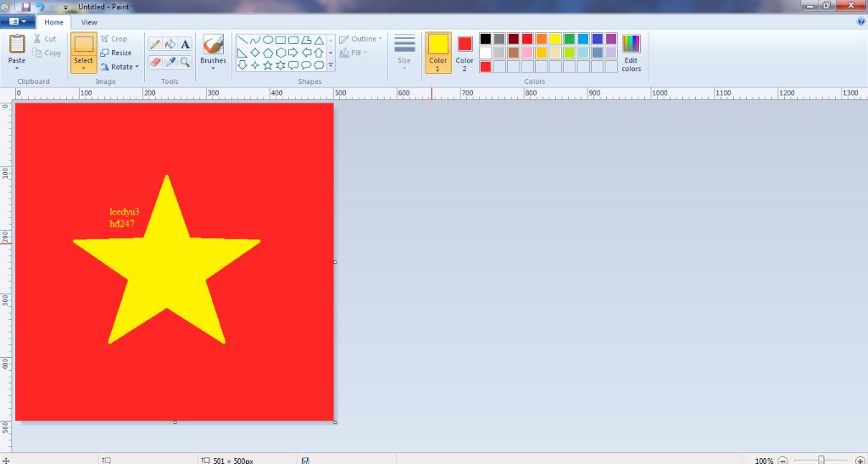Screen dimensions: 868x464
Task: Choose the Curve shape
Action: (255, 41)
